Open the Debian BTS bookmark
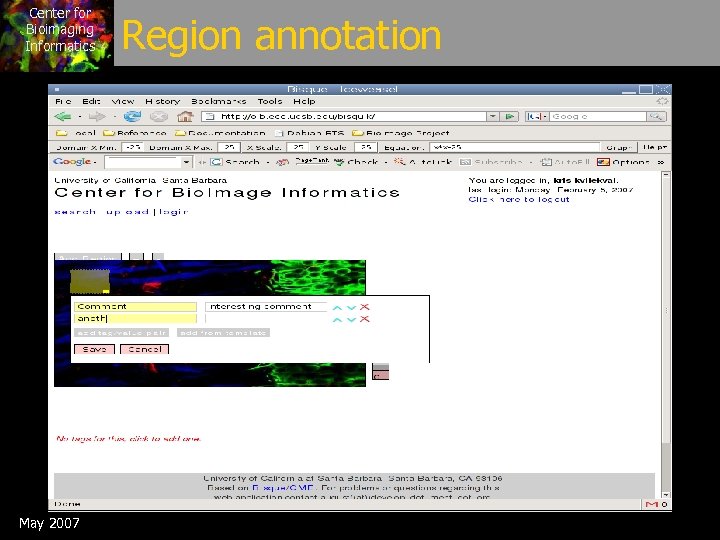 309,133
